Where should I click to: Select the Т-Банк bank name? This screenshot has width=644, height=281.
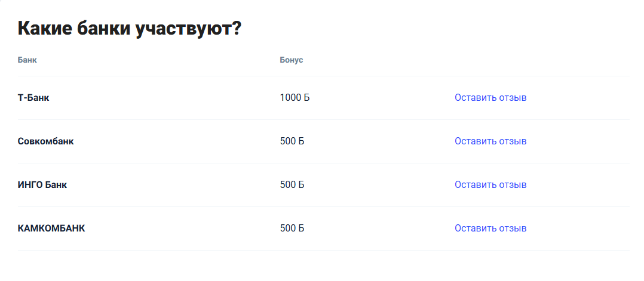[x=33, y=98]
